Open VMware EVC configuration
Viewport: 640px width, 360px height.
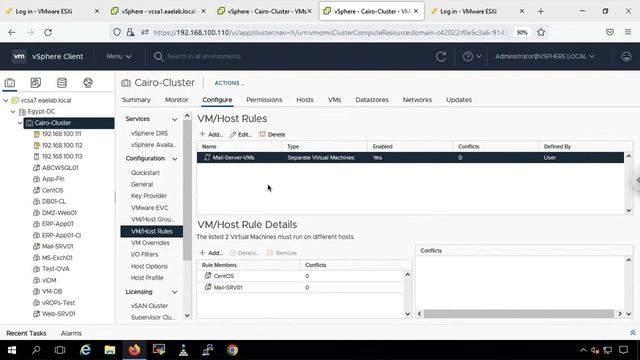149,208
